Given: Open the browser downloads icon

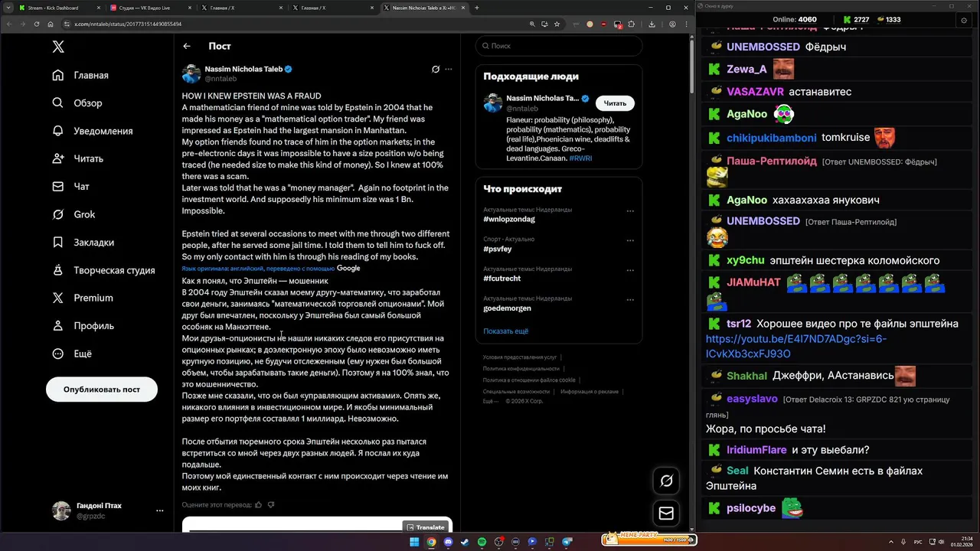Looking at the screenshot, I should pos(652,24).
